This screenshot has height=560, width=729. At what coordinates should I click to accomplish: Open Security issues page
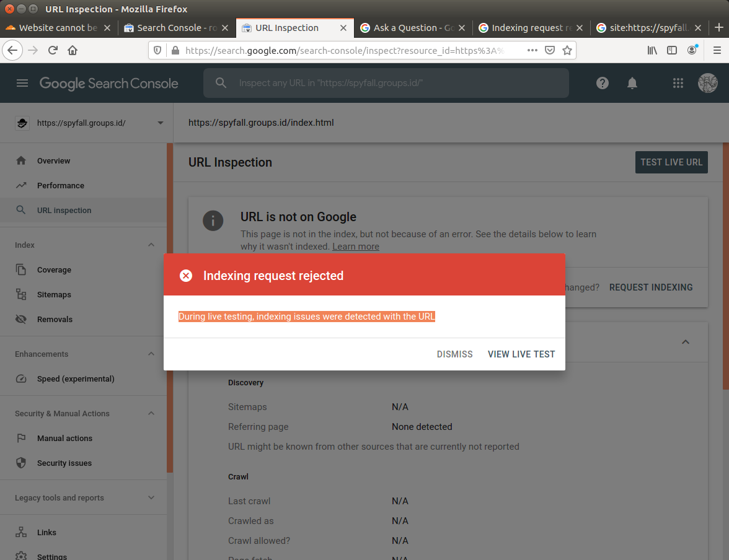click(x=83, y=463)
